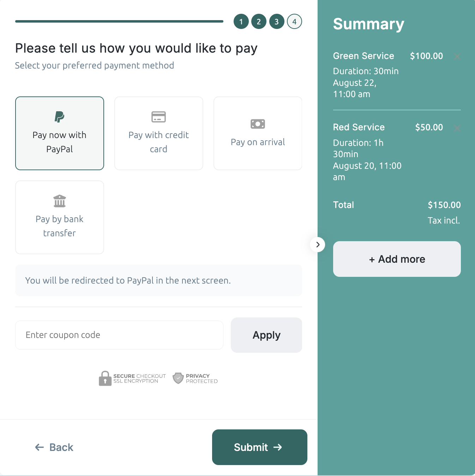475x476 pixels.
Task: Click the PayPal logo icon
Action: tap(59, 117)
